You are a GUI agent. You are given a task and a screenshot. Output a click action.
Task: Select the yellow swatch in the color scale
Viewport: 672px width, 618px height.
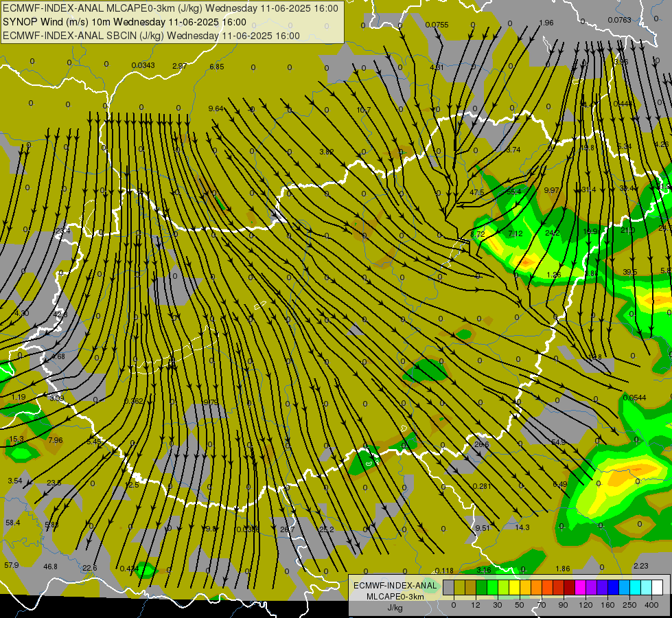514,587
